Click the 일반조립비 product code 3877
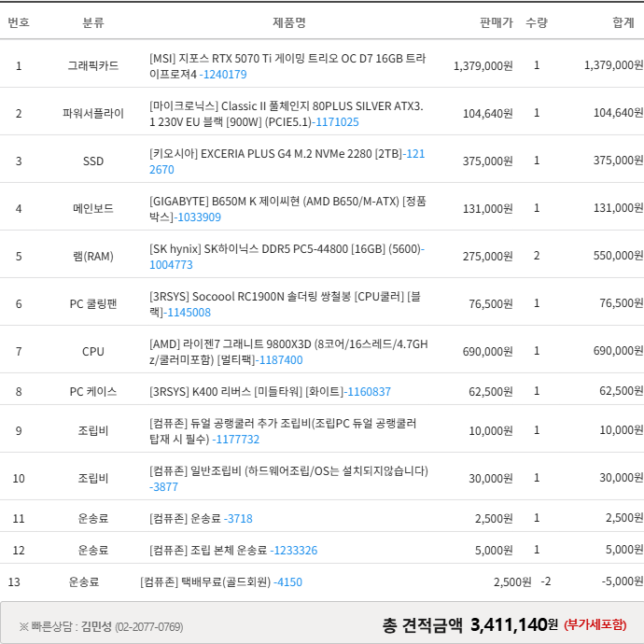 click(x=163, y=486)
